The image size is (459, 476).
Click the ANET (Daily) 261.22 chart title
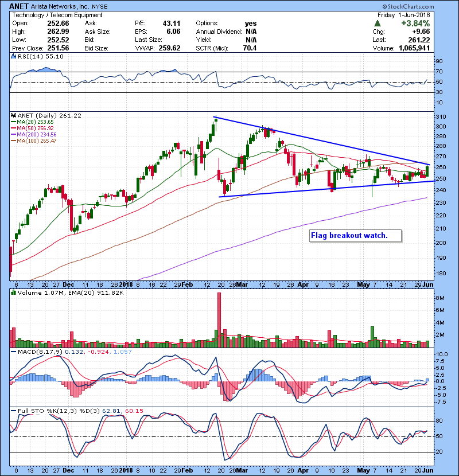click(x=49, y=116)
